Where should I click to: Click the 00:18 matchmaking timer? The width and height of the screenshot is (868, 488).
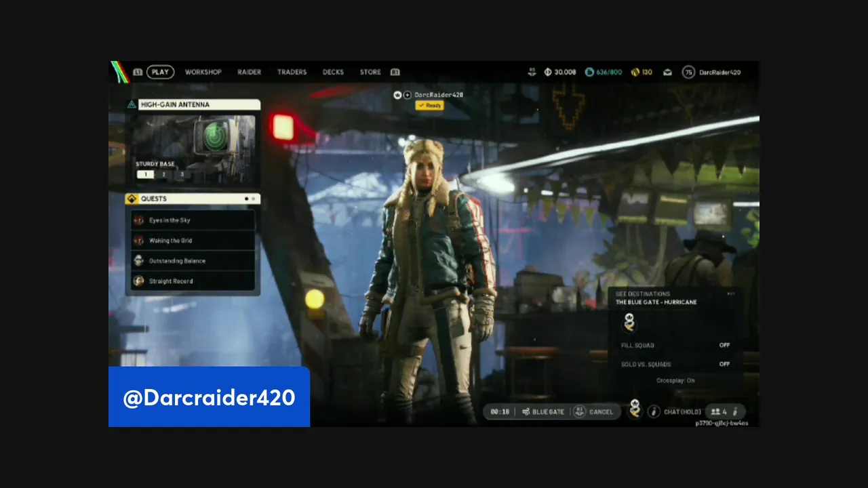pos(500,412)
